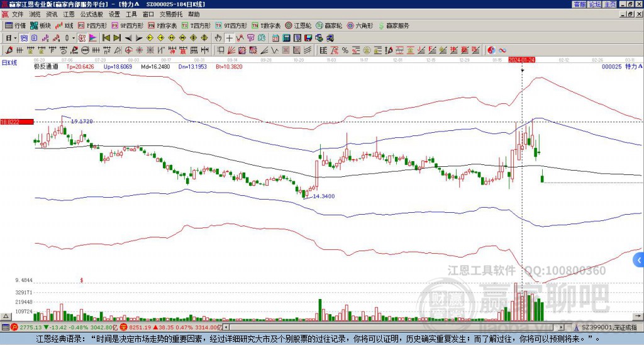Click the 客服 title bar button
Image resolution: width=644 pixels, height=345 pixels.
point(579,4)
